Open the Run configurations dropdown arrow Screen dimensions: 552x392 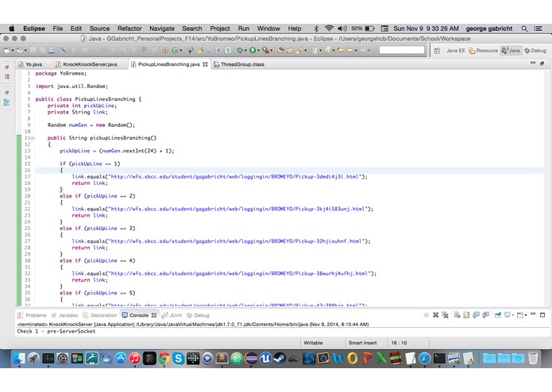click(258, 51)
